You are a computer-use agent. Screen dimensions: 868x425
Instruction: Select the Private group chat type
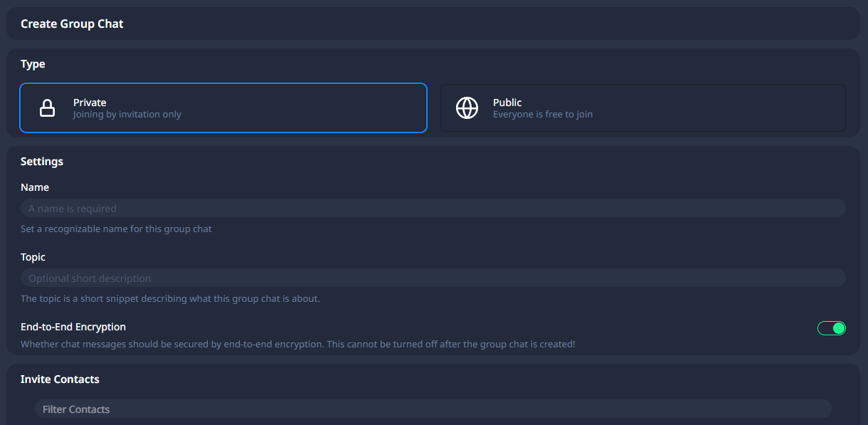223,108
